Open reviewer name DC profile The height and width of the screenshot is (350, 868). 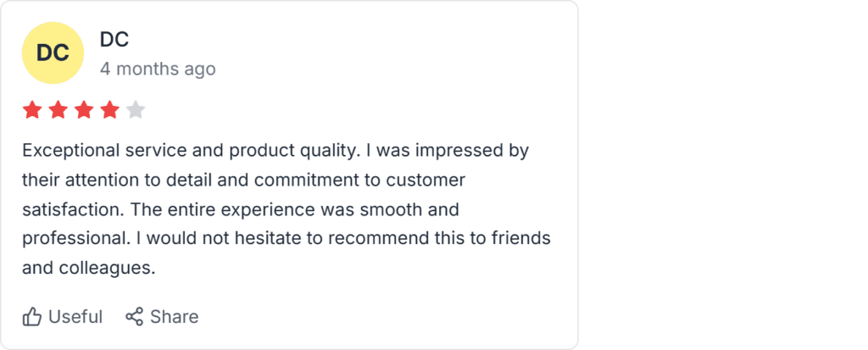[x=114, y=39]
